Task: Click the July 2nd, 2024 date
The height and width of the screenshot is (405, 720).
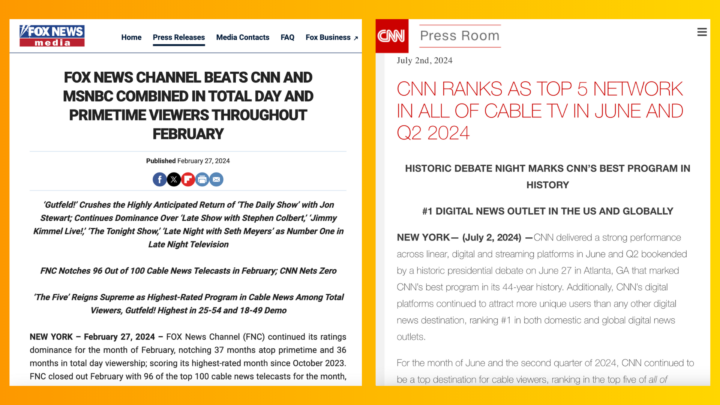Action: pyautogui.click(x=424, y=61)
